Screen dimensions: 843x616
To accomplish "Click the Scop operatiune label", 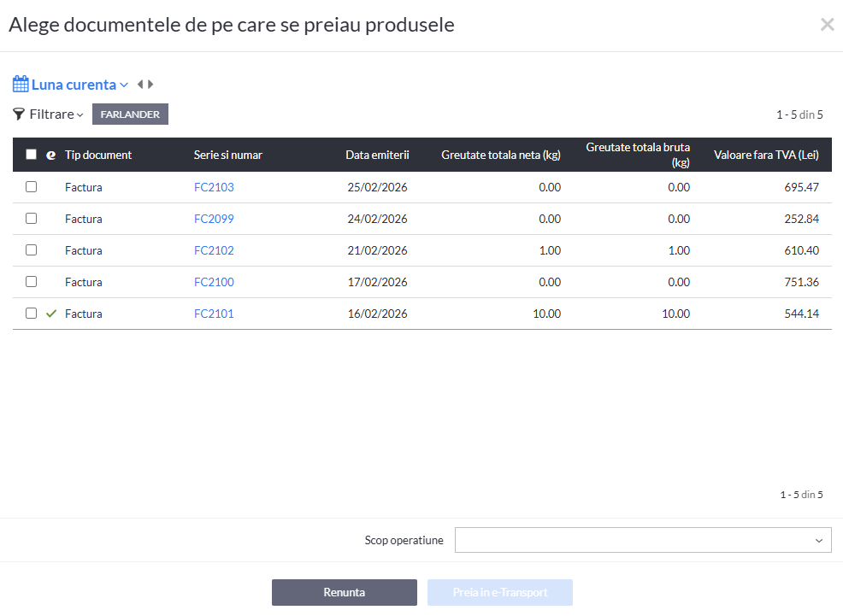I will [x=404, y=540].
